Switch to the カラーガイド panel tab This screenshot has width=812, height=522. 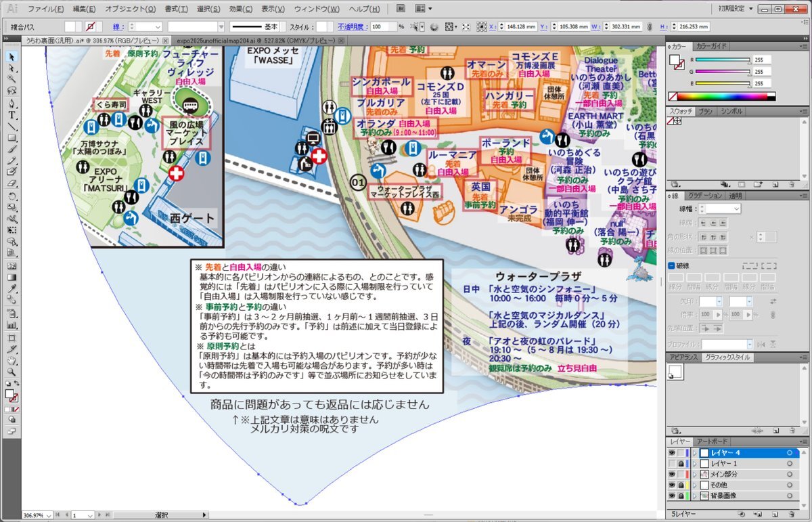coord(711,46)
